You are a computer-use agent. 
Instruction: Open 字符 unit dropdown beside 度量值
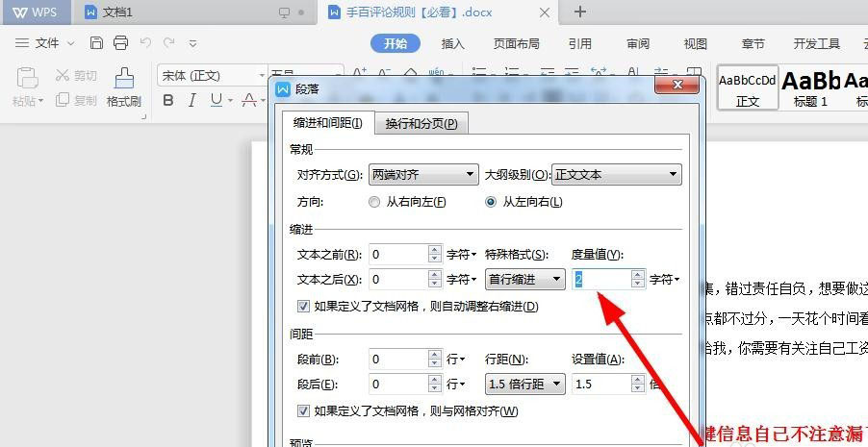664,280
